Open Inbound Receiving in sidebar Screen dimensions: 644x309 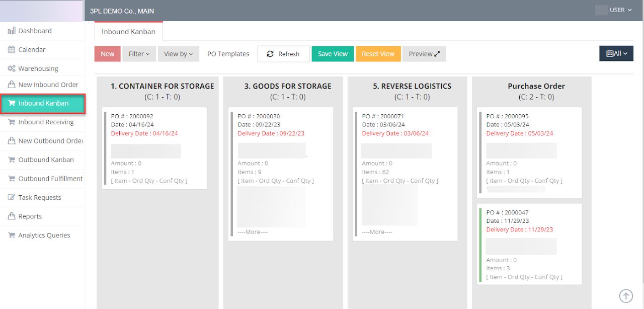coord(46,122)
